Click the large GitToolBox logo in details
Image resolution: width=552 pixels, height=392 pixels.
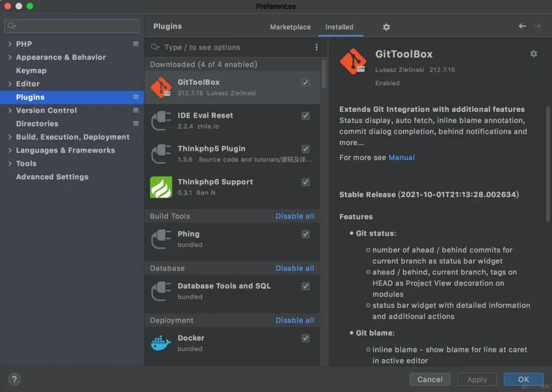353,62
